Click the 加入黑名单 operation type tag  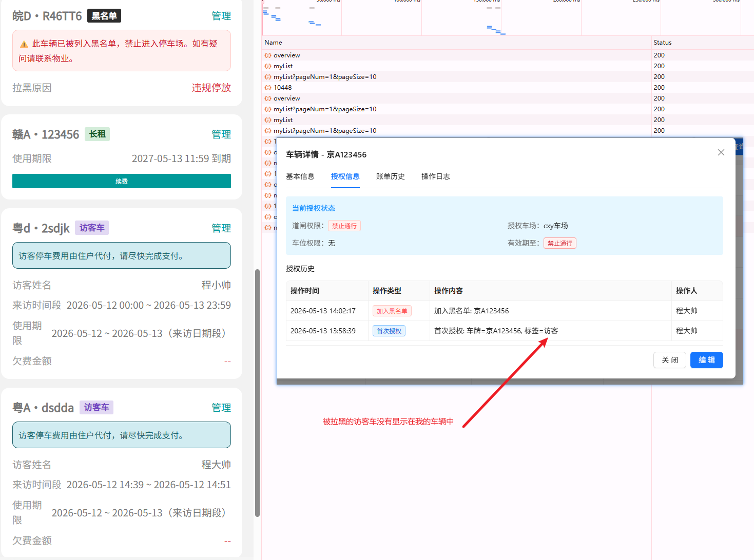pyautogui.click(x=392, y=311)
